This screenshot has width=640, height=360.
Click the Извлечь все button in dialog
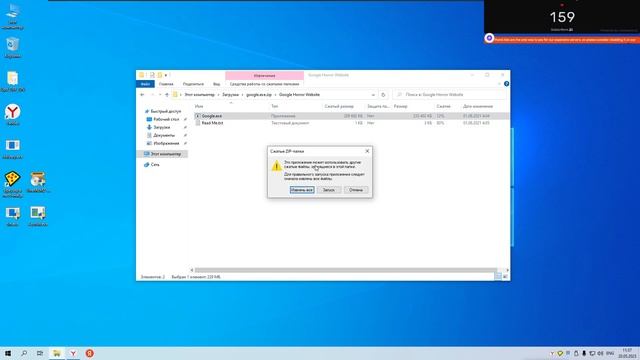[x=302, y=190]
